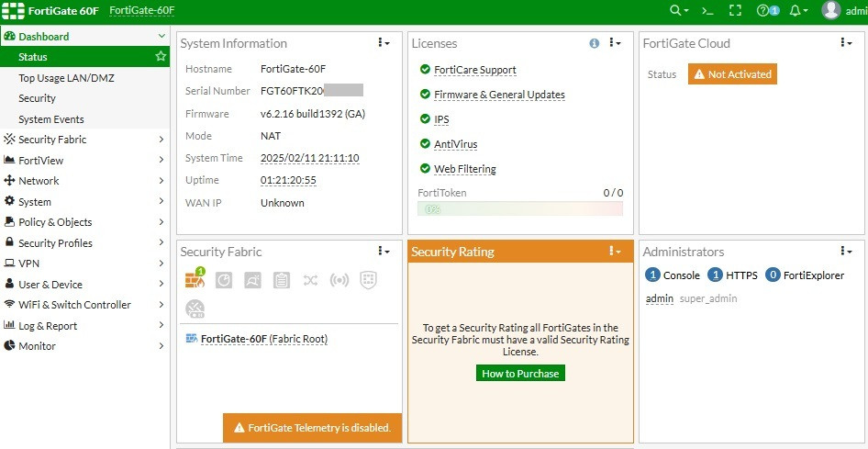Screen dimensions: 868x449
Task: Click FortiGate-60F (Fabric Root) entry
Action: tap(264, 339)
